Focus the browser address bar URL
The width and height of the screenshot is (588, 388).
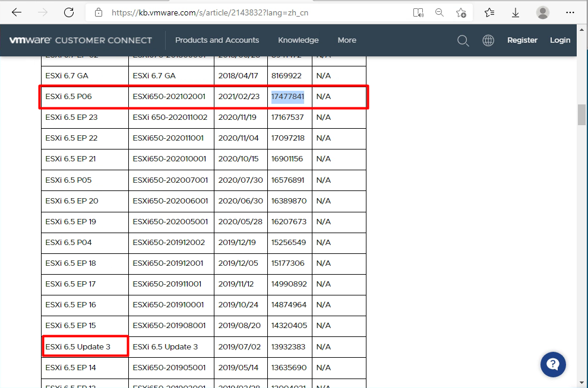pyautogui.click(x=210, y=12)
